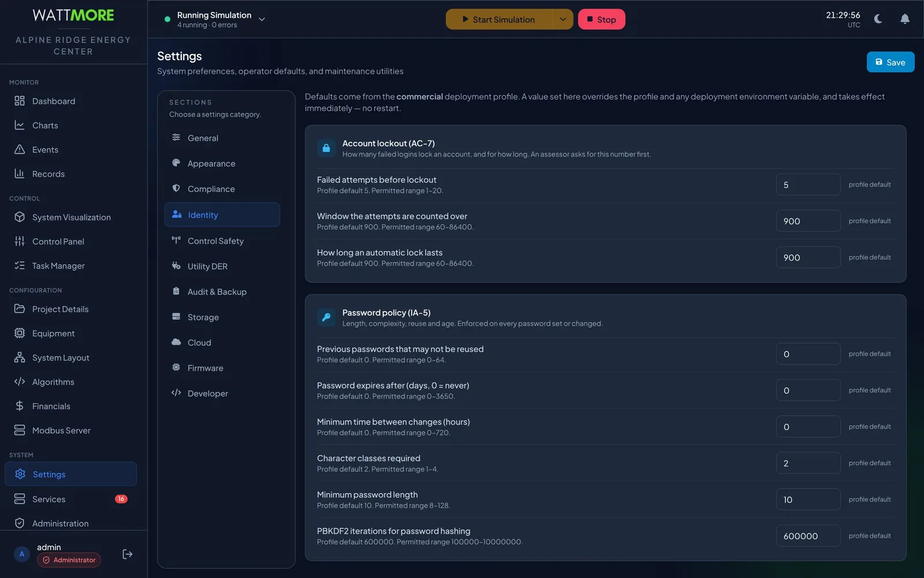Edit PBKDF2 iterations field
924x578 pixels.
click(808, 536)
